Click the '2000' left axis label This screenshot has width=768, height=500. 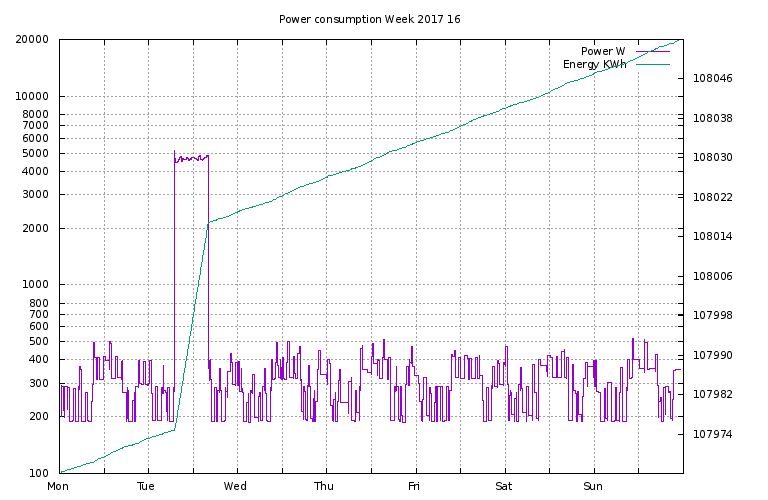point(35,228)
